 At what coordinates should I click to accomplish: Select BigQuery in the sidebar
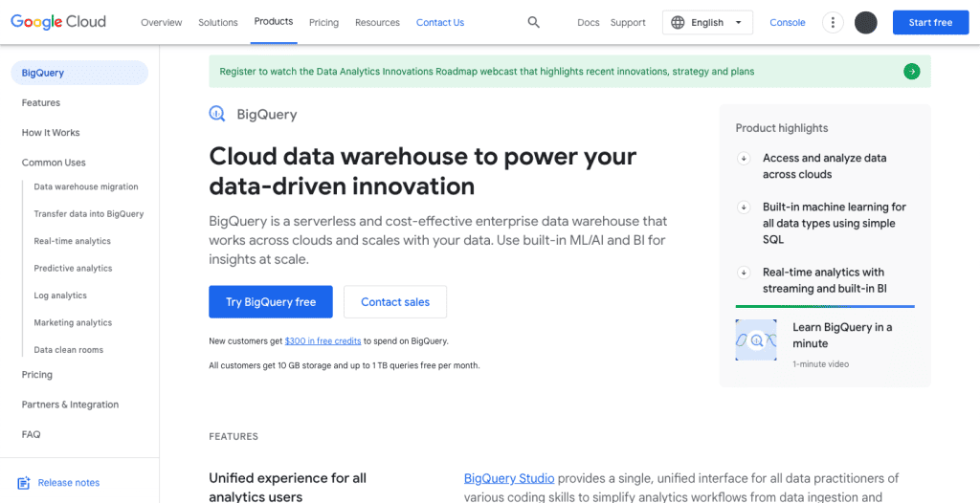(x=79, y=73)
